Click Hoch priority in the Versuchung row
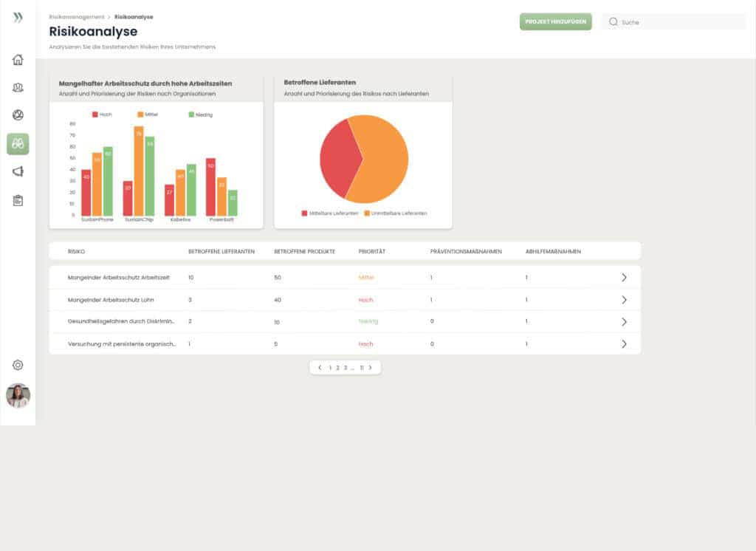The height and width of the screenshot is (551, 756). pos(365,344)
